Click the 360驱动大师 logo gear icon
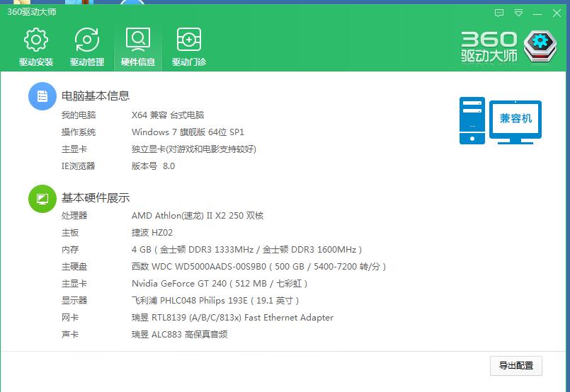570x392 pixels. 540,46
